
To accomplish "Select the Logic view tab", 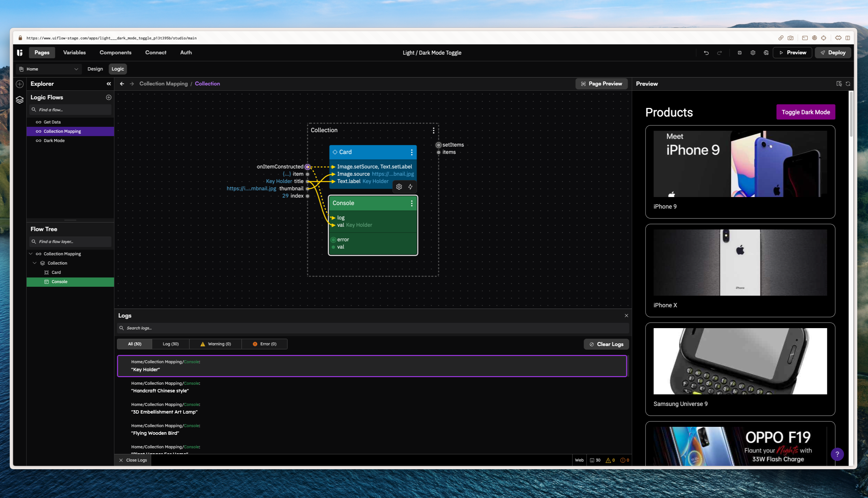I will click(x=118, y=69).
